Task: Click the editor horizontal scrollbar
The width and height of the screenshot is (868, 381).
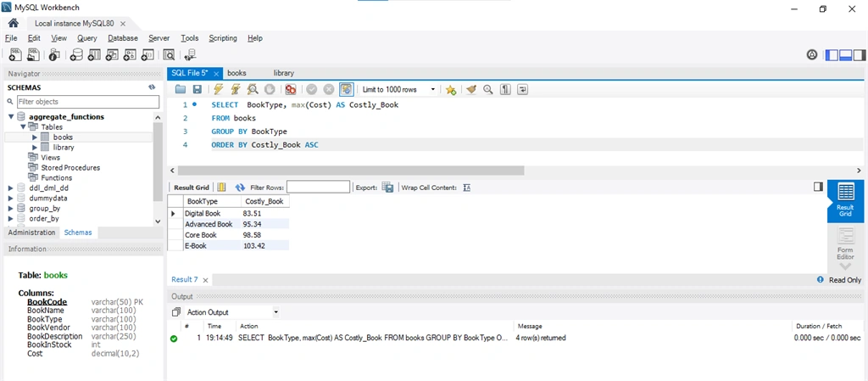Action: point(350,171)
